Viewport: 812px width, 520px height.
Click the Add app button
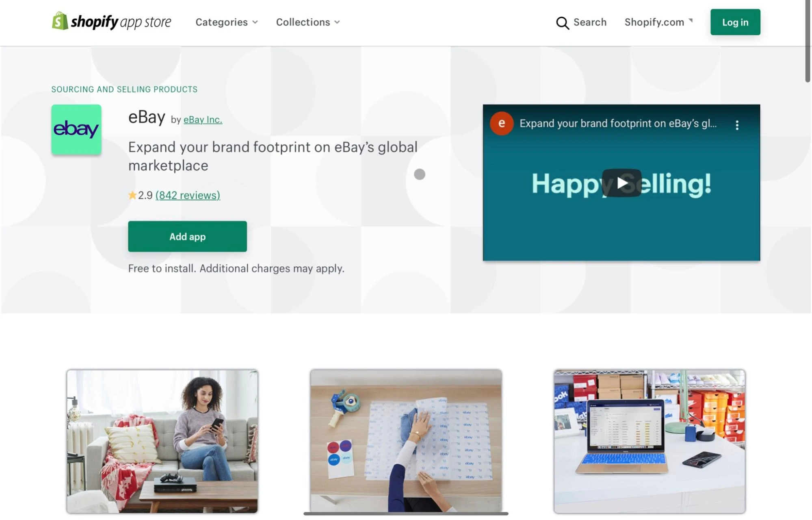(187, 236)
